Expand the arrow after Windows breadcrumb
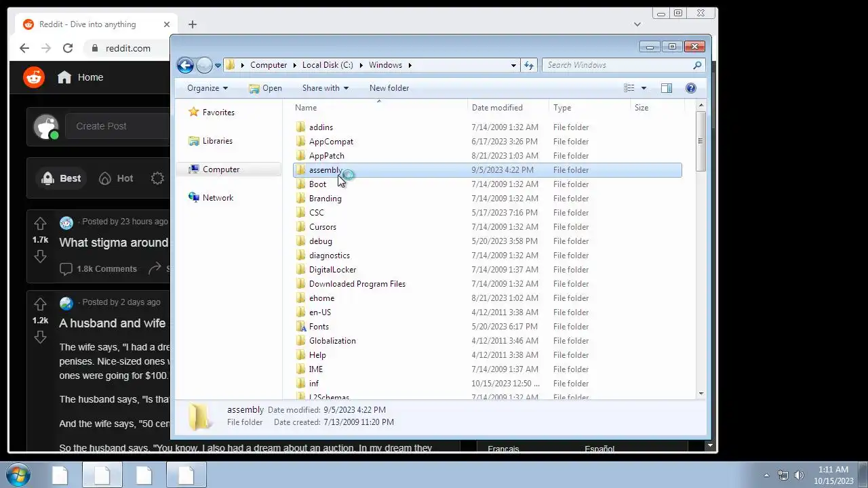This screenshot has width=868, height=488. [410, 65]
